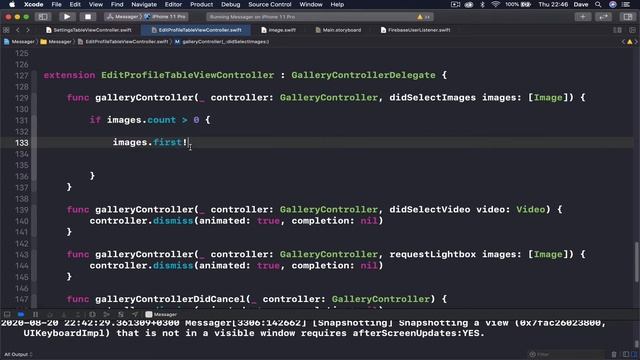Open the Library with the plus button
Image resolution: width=640 pixels, height=360 pixels.
[x=582, y=17]
